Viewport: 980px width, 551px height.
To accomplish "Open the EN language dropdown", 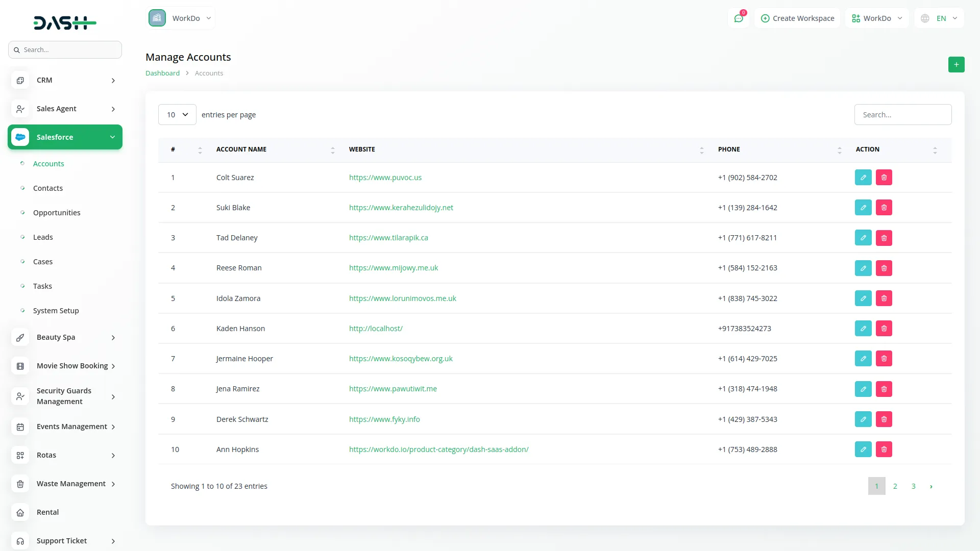I will coord(939,18).
